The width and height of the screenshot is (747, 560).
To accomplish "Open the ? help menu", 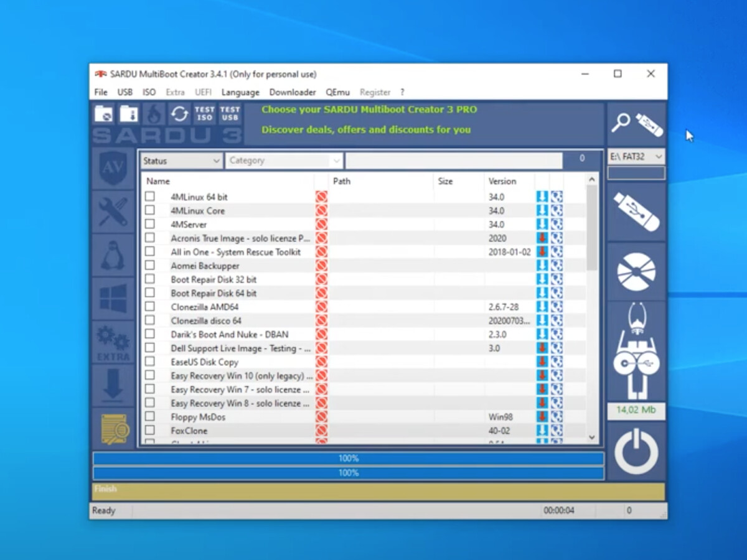I will click(402, 92).
